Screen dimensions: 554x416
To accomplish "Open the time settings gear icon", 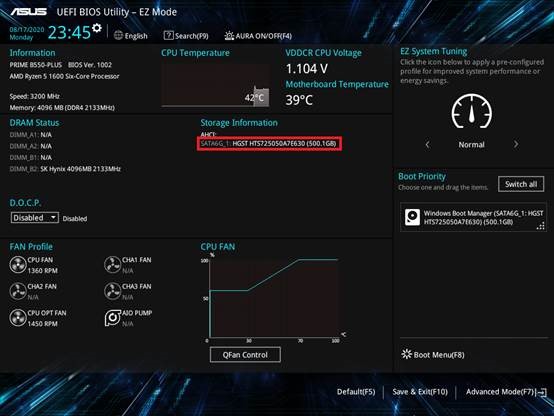I will coord(96,28).
